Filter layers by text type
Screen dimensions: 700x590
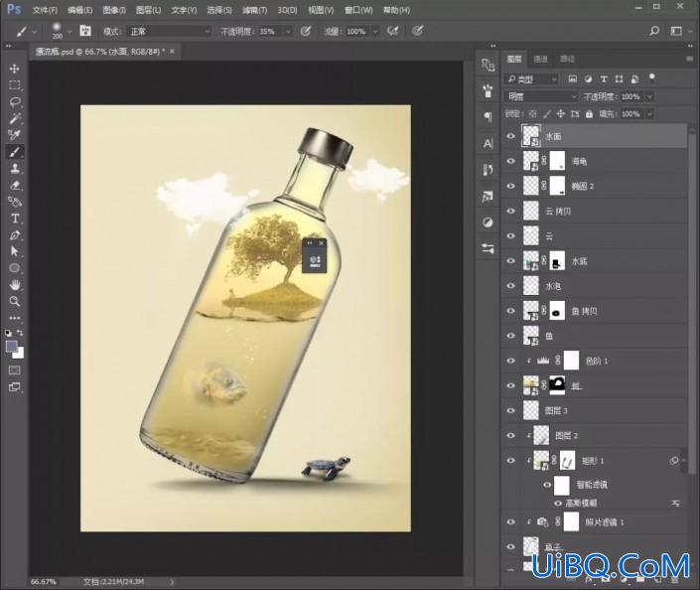[x=604, y=79]
